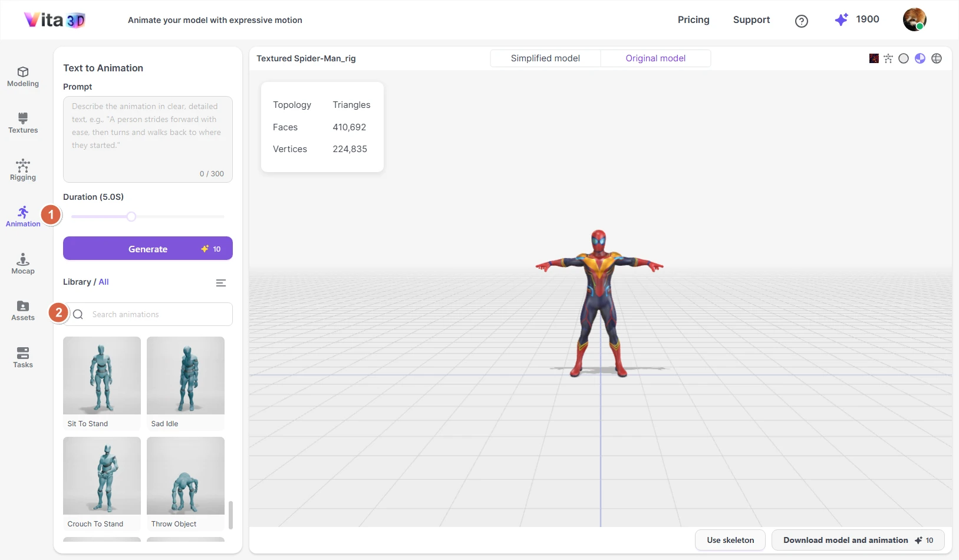
Task: Open the Mocap panel
Action: coord(22,264)
